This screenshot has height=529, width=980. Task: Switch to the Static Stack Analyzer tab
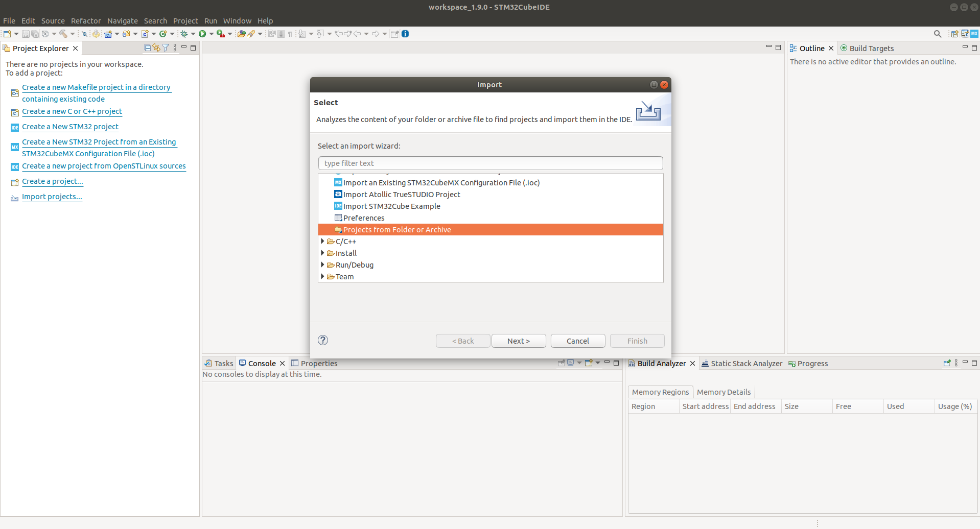point(741,364)
